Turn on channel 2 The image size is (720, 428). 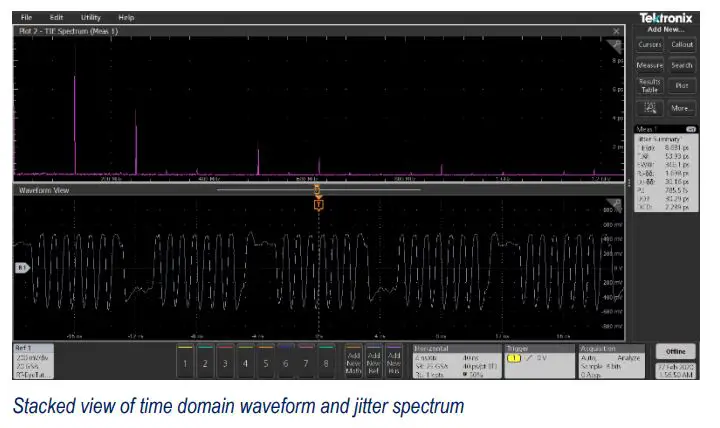pos(205,361)
